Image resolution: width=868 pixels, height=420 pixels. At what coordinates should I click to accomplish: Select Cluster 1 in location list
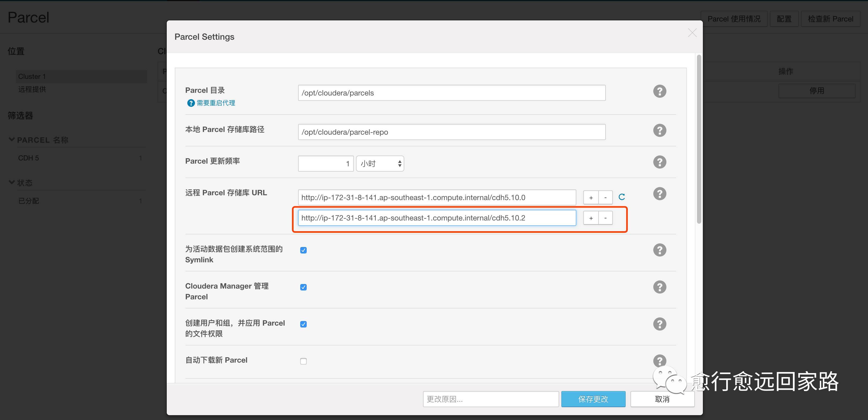[x=81, y=76]
